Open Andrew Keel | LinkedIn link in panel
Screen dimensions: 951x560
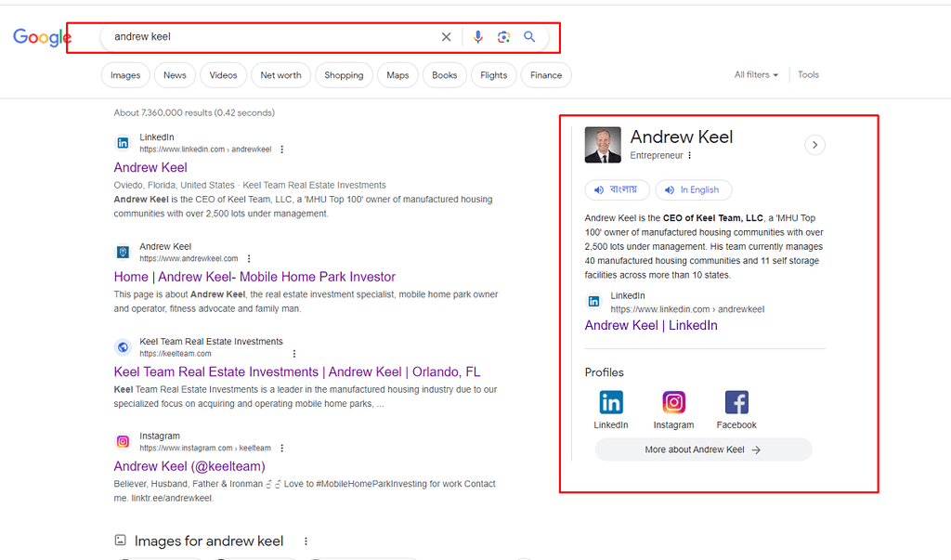click(x=651, y=325)
